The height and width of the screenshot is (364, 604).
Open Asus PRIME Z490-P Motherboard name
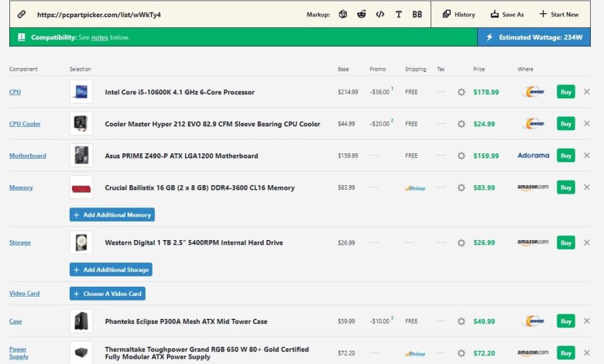point(181,156)
